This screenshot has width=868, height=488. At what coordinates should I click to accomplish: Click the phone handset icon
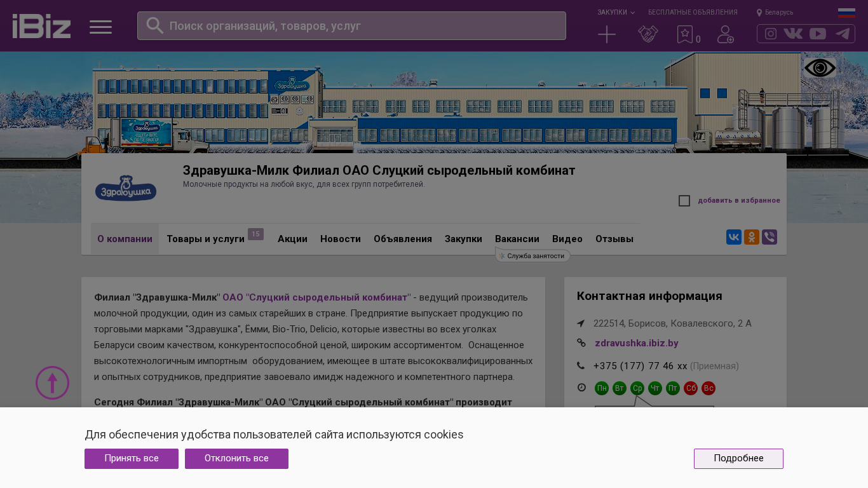[x=581, y=365]
